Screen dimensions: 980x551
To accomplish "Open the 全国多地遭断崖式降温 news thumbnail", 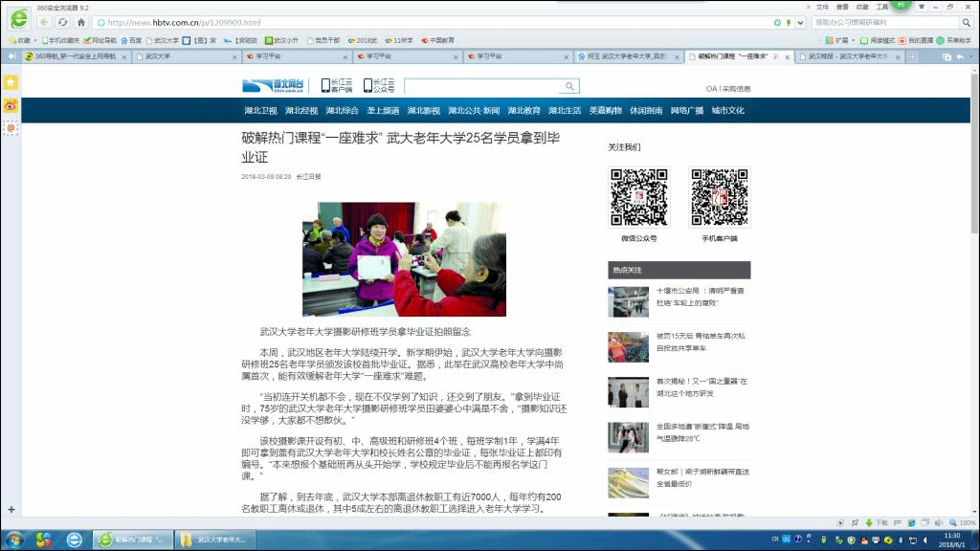I will (x=628, y=437).
